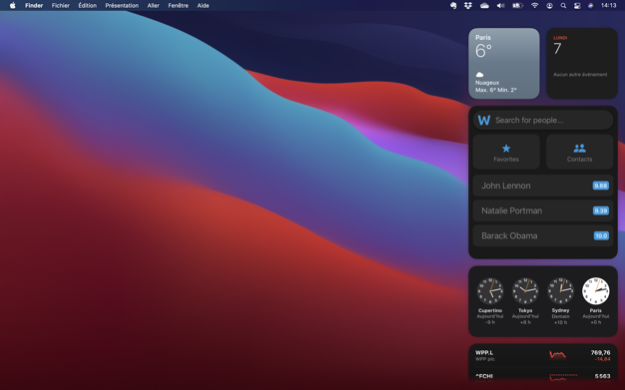Click the 10.0 score badge

pos(601,236)
